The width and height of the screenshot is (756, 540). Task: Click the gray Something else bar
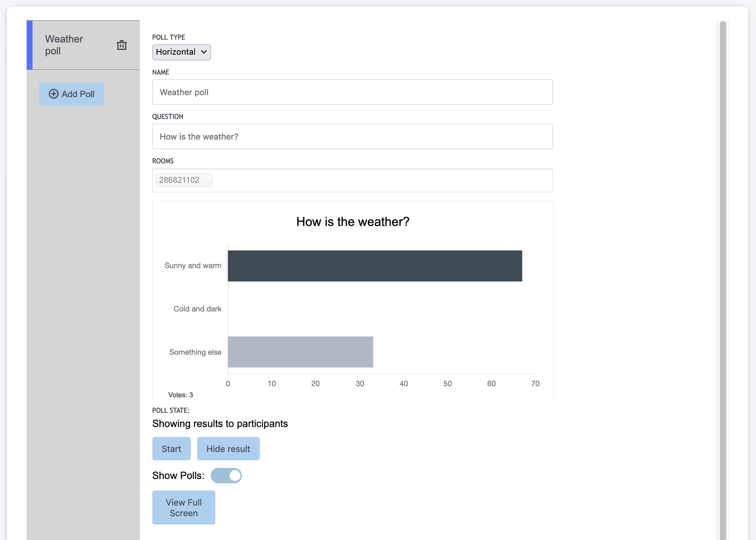(300, 352)
